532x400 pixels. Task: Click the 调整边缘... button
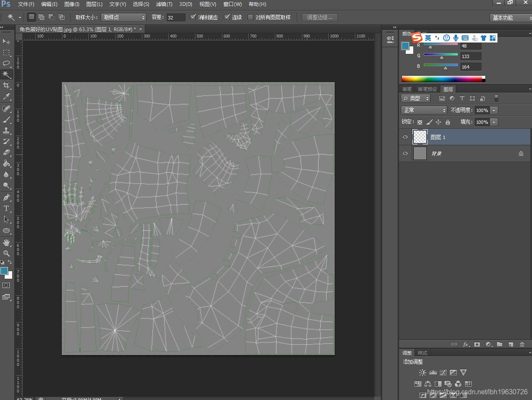319,17
